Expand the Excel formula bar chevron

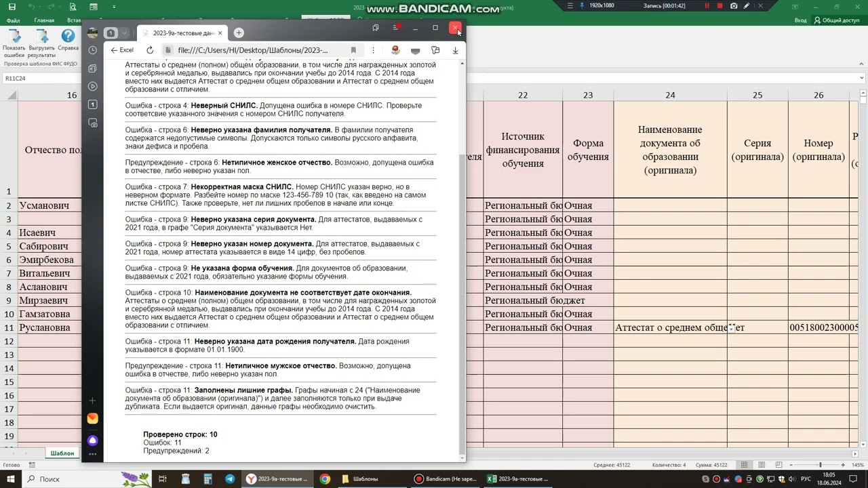861,78
